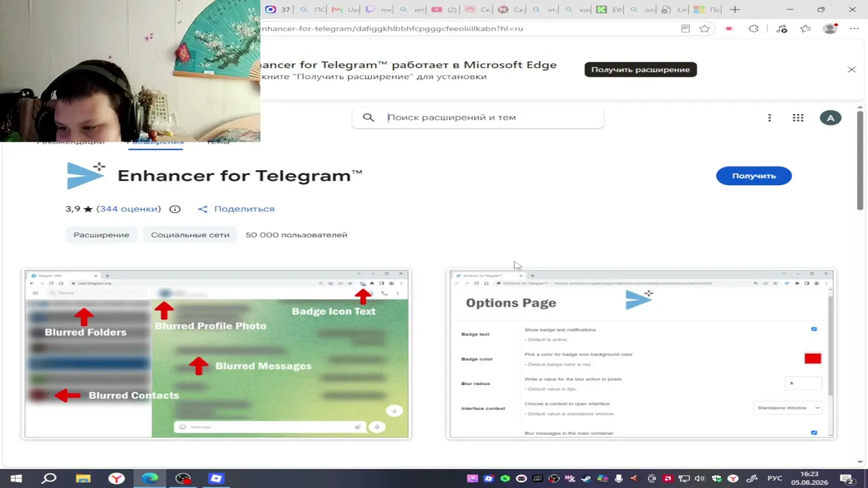Switch the РУС input language indicator
Image resolution: width=868 pixels, height=488 pixels.
click(774, 479)
